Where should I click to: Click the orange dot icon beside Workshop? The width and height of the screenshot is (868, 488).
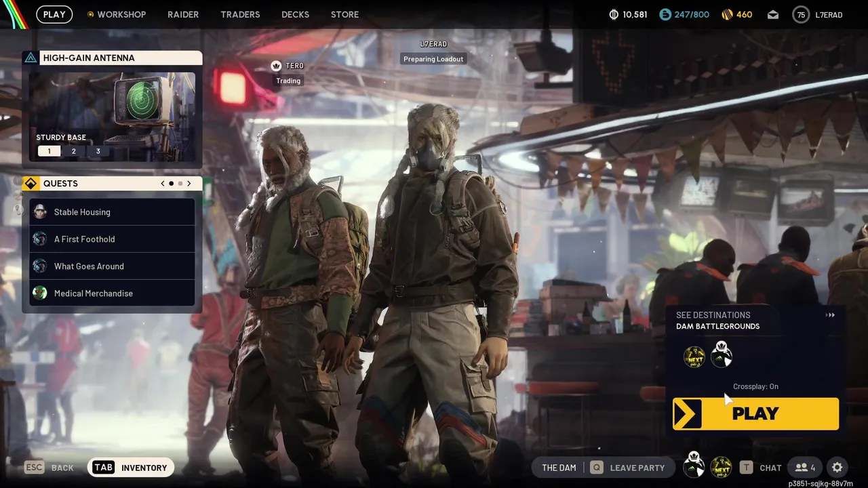pos(90,14)
